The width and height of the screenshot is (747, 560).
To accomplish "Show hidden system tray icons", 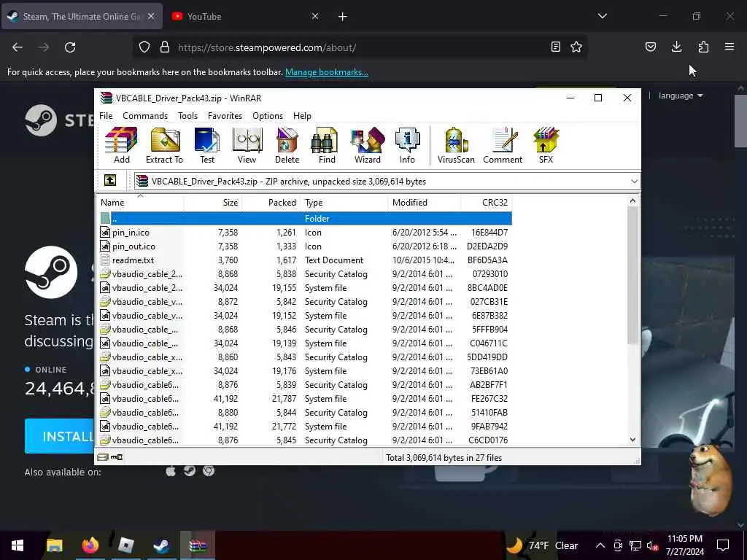I will pos(600,545).
